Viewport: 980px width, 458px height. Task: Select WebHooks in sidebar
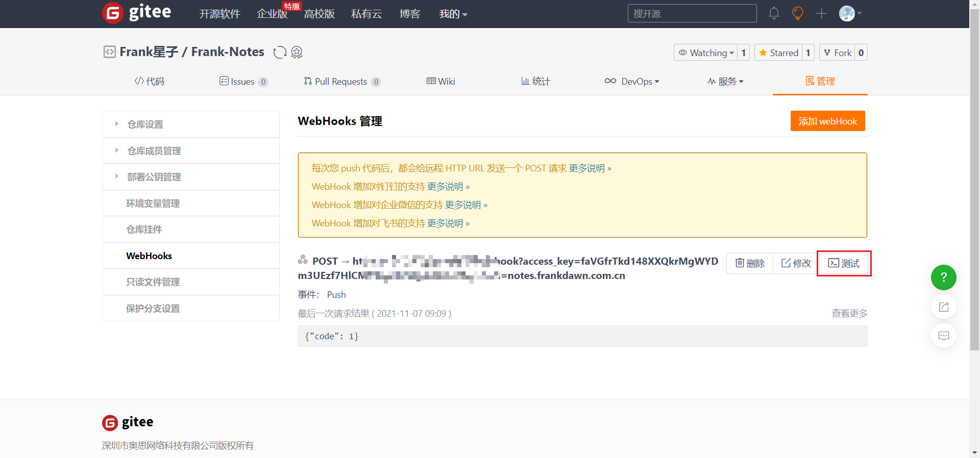click(191, 256)
